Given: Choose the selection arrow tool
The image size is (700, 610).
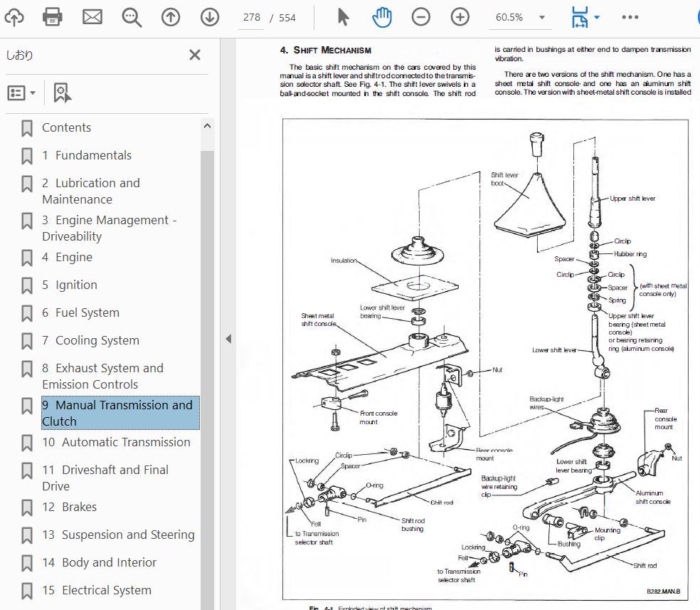Looking at the screenshot, I should (343, 17).
